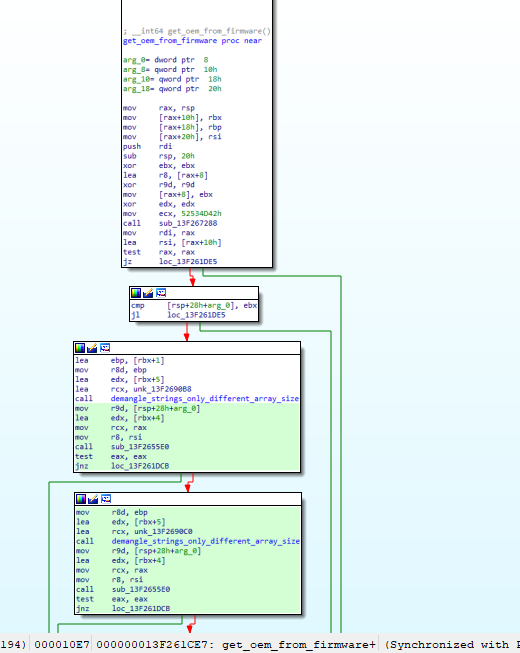Image resolution: width=520 pixels, height=653 pixels.
Task: Click the get_oem_from_firmware proc near label
Action: coord(192,41)
